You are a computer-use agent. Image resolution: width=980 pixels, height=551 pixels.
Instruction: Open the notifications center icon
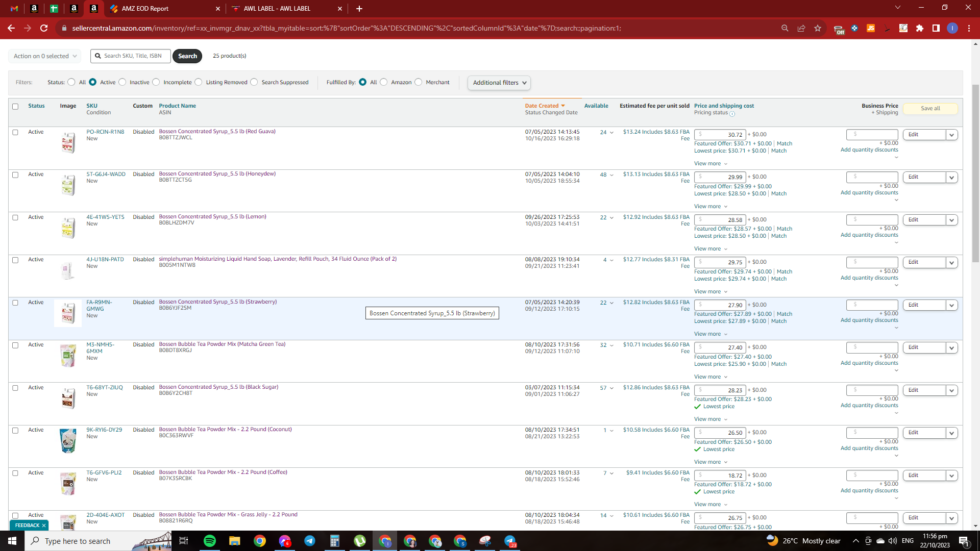964,541
